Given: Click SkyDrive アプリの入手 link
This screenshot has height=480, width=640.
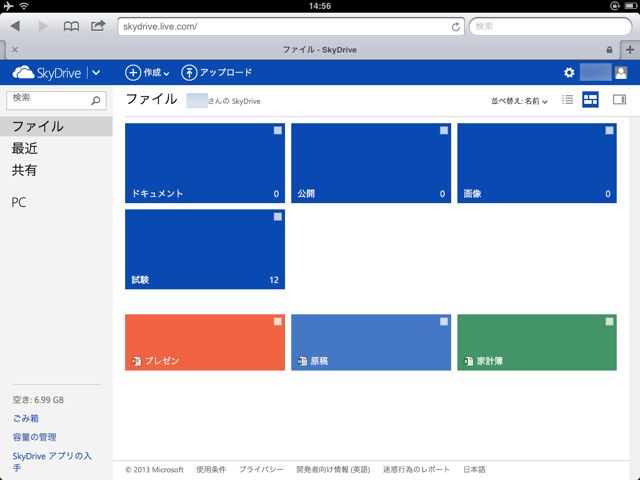Looking at the screenshot, I should 52,461.
